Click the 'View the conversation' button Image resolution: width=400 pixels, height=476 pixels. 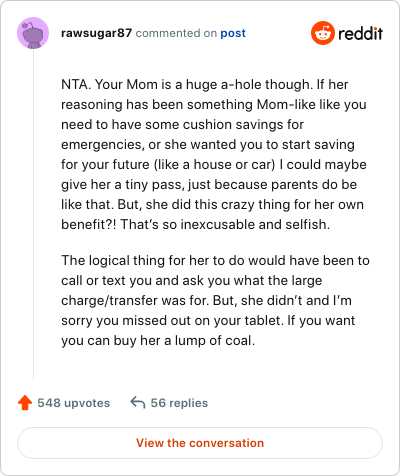200,443
